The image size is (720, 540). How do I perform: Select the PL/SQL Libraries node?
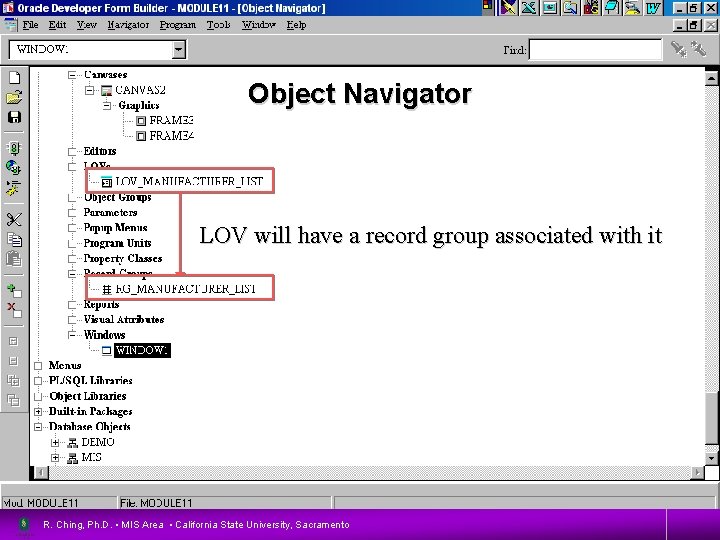tap(90, 381)
